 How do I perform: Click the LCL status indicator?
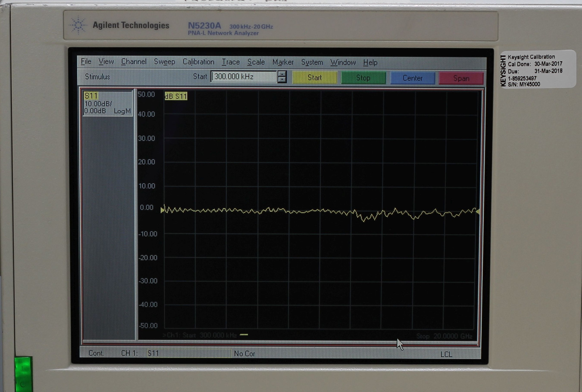point(446,355)
